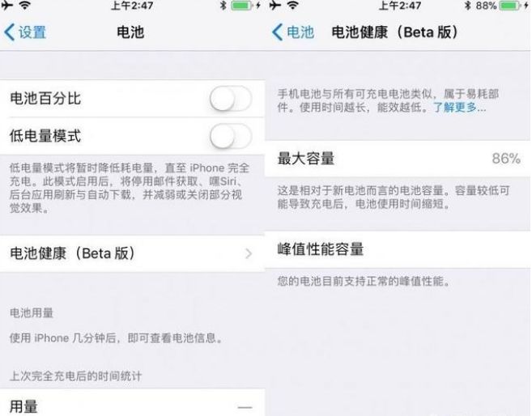Tap the Bluetooth icon beside 88%
The height and width of the screenshot is (416, 532).
tap(468, 5)
